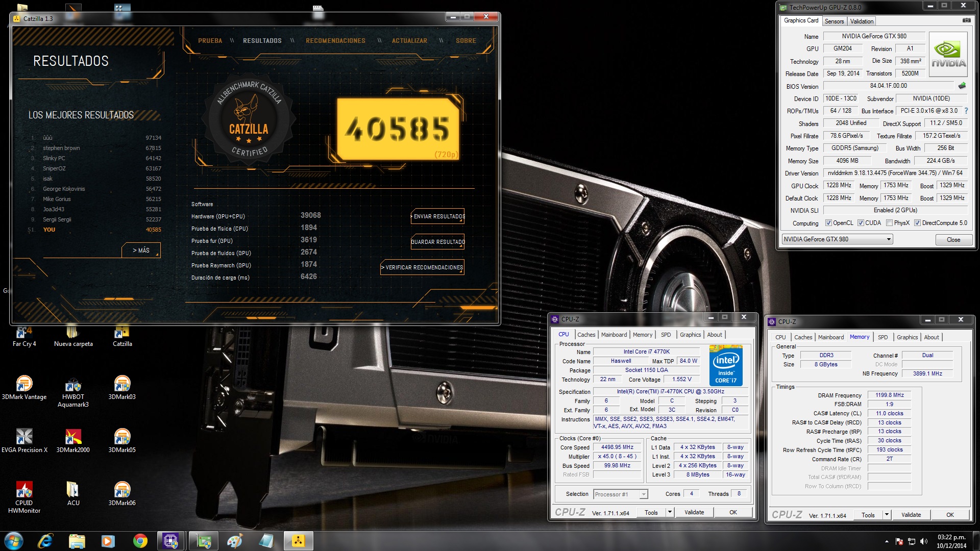Click the volume speaker icon in the system tray
The width and height of the screenshot is (980, 551).
923,541
